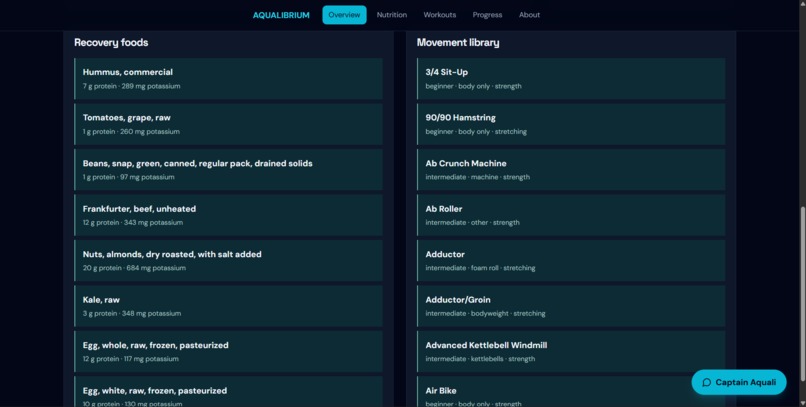
Task: Click 'intermediate · kettlebells · strength' text
Action: click(x=480, y=359)
